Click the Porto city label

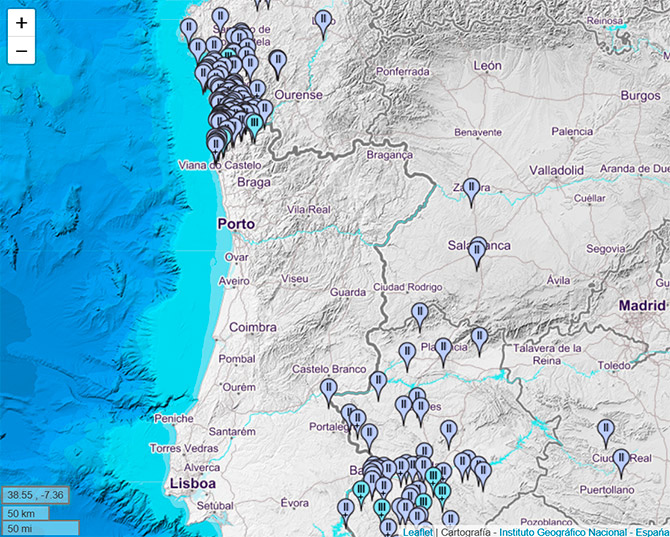tap(236, 224)
